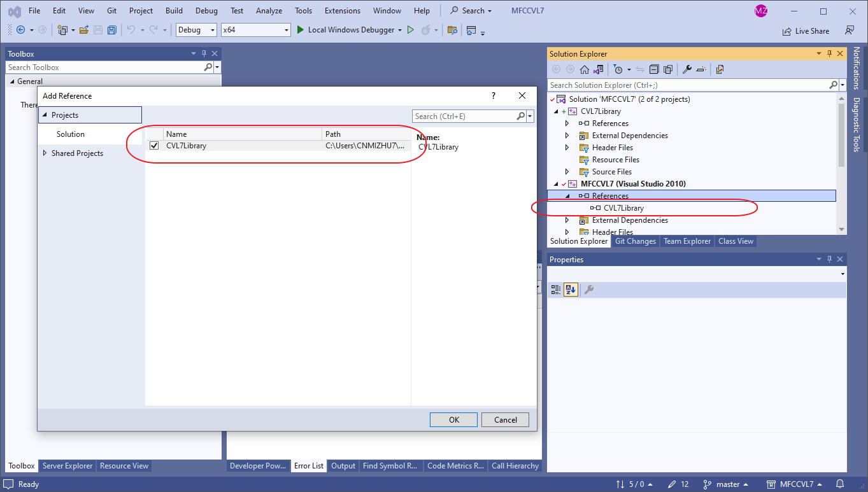Open master branch selector in status bar
This screenshot has height=492, width=868.
click(726, 484)
